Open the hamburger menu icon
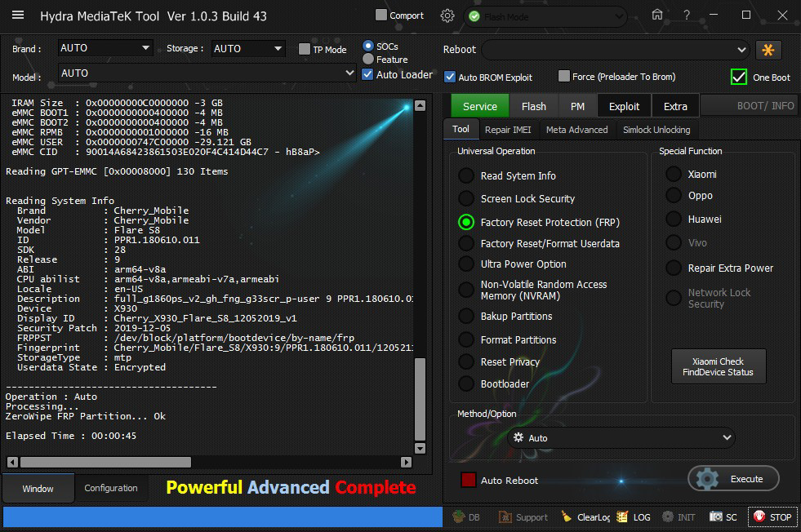Screen dimensions: 801x532 pyautogui.click(x=18, y=16)
